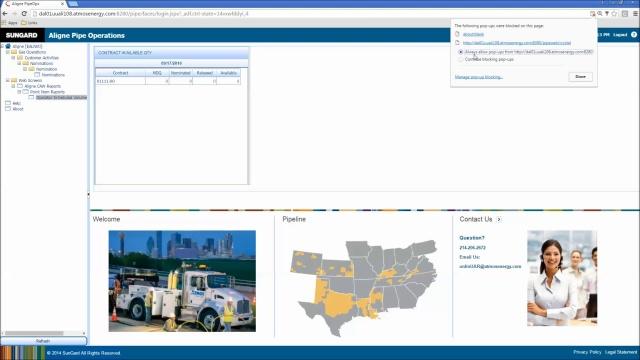
Task: Click the Aligne root node icon in tree
Action: pos(8,46)
